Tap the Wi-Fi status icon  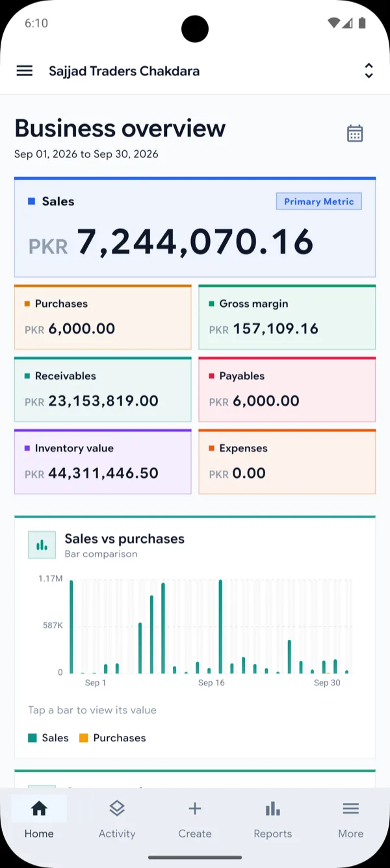[x=333, y=23]
